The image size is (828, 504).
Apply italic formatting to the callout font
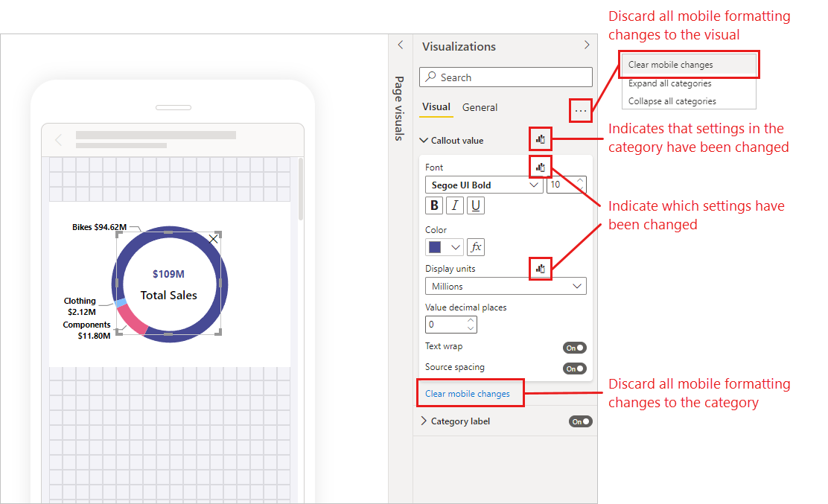click(x=455, y=205)
